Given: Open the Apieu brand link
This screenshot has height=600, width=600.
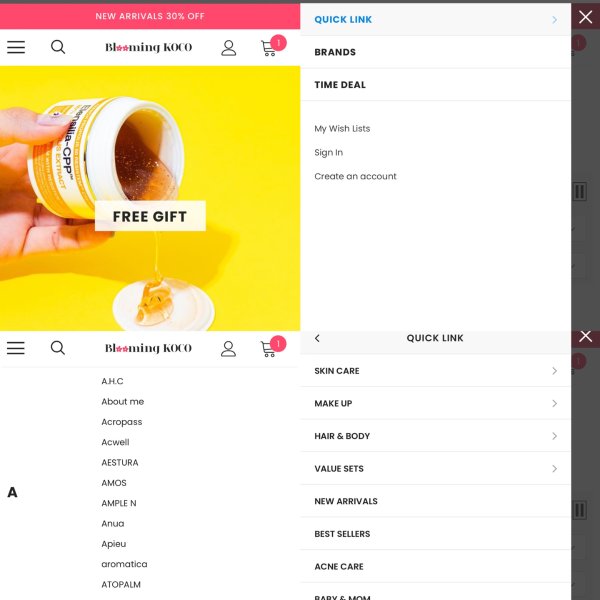Looking at the screenshot, I should coord(114,544).
